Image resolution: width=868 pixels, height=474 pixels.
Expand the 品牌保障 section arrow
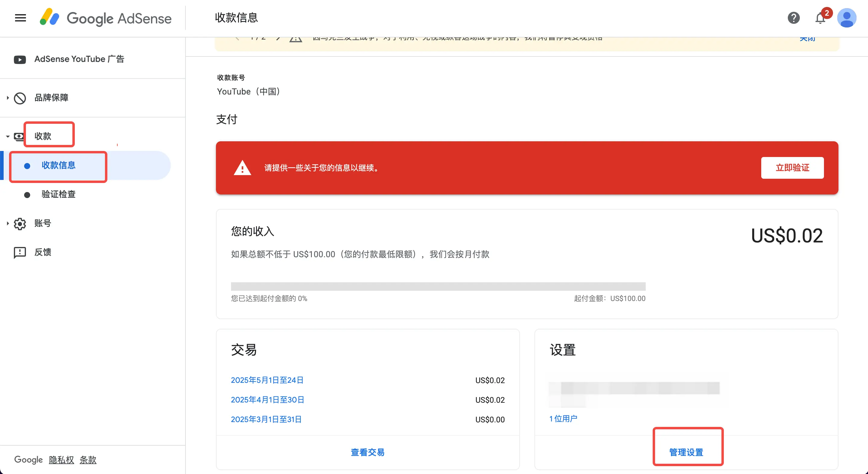(x=8, y=98)
